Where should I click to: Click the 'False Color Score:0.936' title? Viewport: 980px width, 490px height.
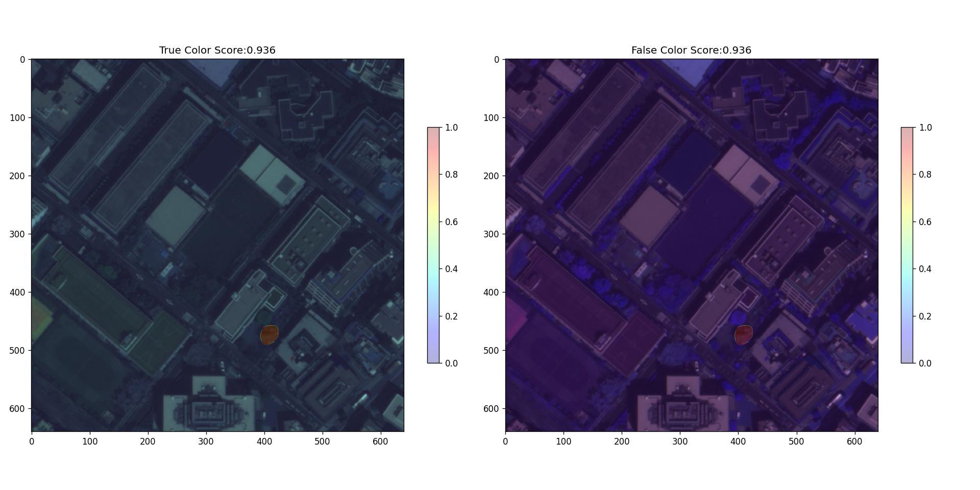click(691, 50)
